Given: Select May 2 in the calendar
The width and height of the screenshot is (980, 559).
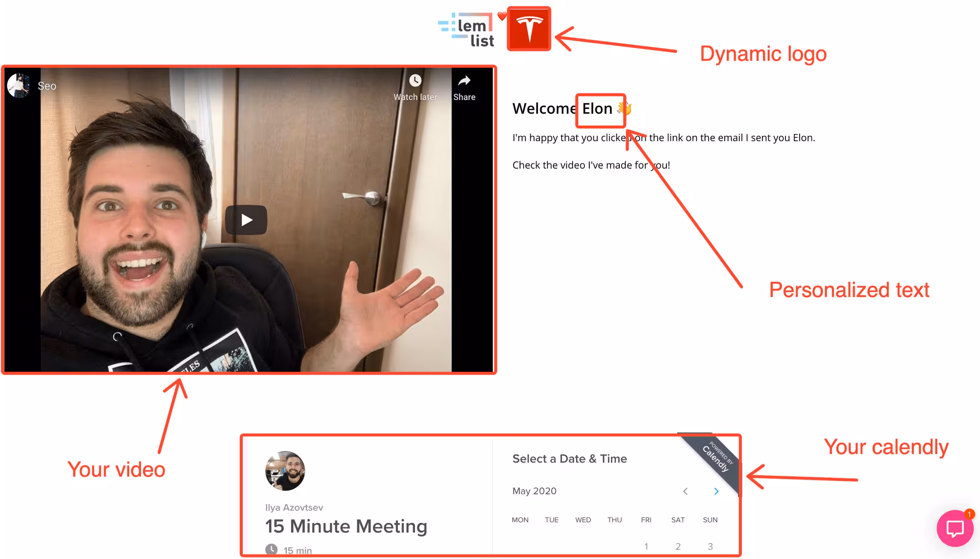Looking at the screenshot, I should click(678, 546).
